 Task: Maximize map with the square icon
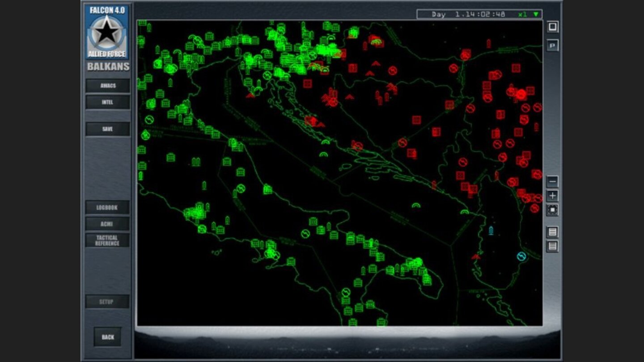point(553,27)
